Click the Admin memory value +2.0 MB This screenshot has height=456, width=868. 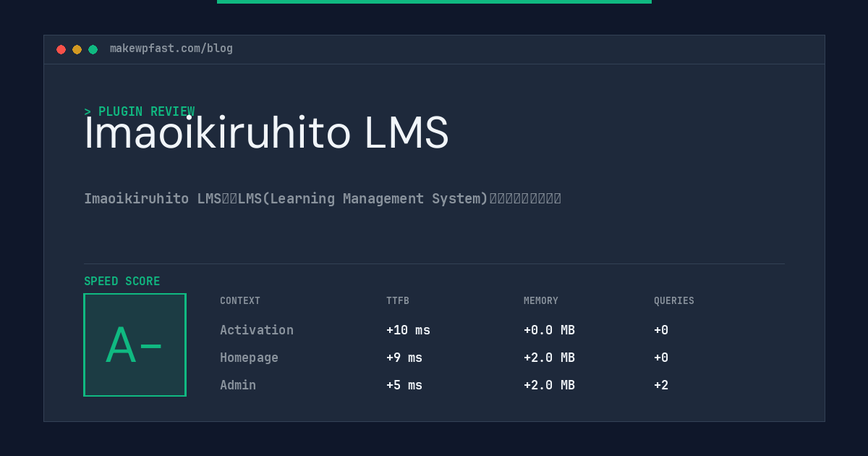(x=549, y=385)
